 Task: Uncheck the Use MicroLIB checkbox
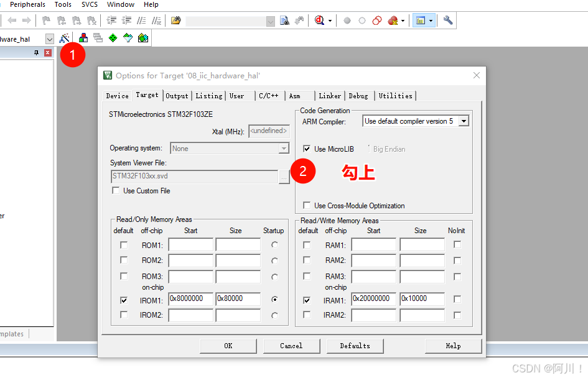pyautogui.click(x=307, y=149)
